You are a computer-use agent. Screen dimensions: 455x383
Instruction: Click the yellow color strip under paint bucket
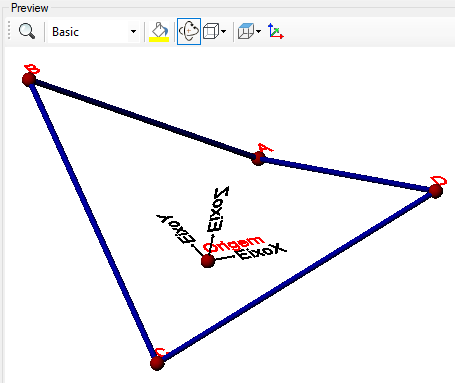[x=159, y=39]
